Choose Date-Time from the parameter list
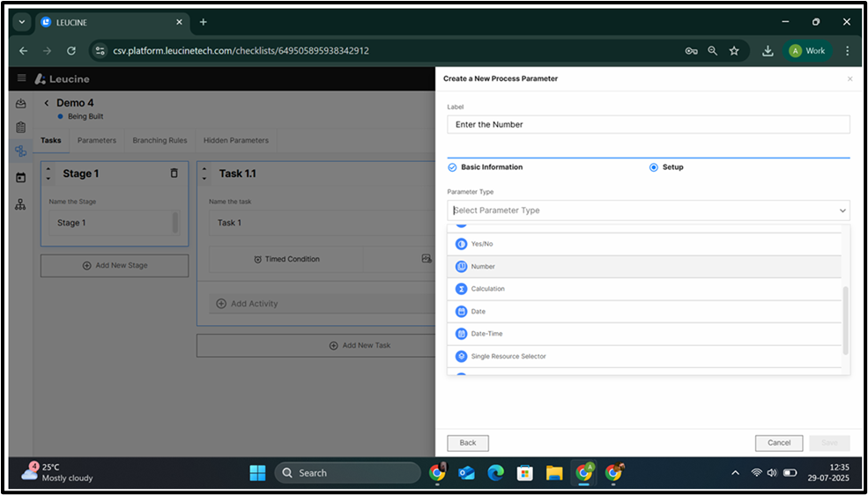Viewport: 868px width, 495px height. 486,334
